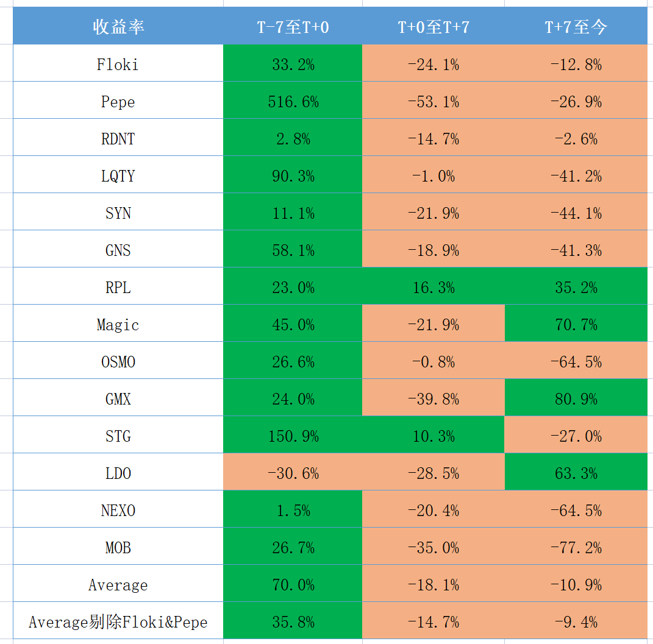Select the Average row 70.0% cell
The height and width of the screenshot is (644, 653).
coord(293,585)
